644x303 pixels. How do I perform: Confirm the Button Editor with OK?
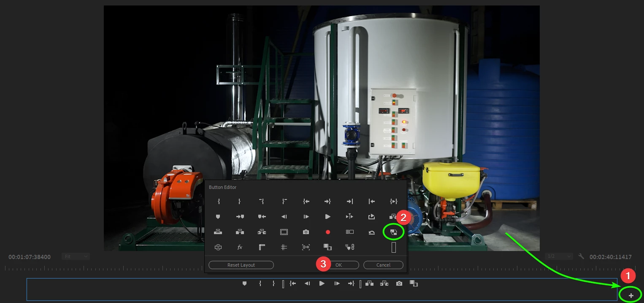tap(338, 265)
